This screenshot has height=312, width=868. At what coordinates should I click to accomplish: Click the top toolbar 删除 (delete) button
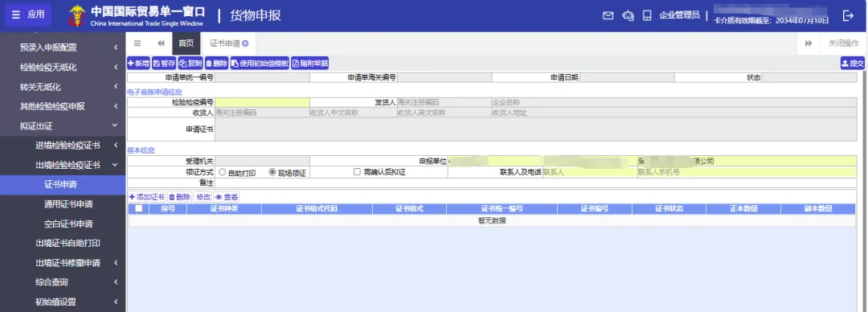click(x=216, y=64)
